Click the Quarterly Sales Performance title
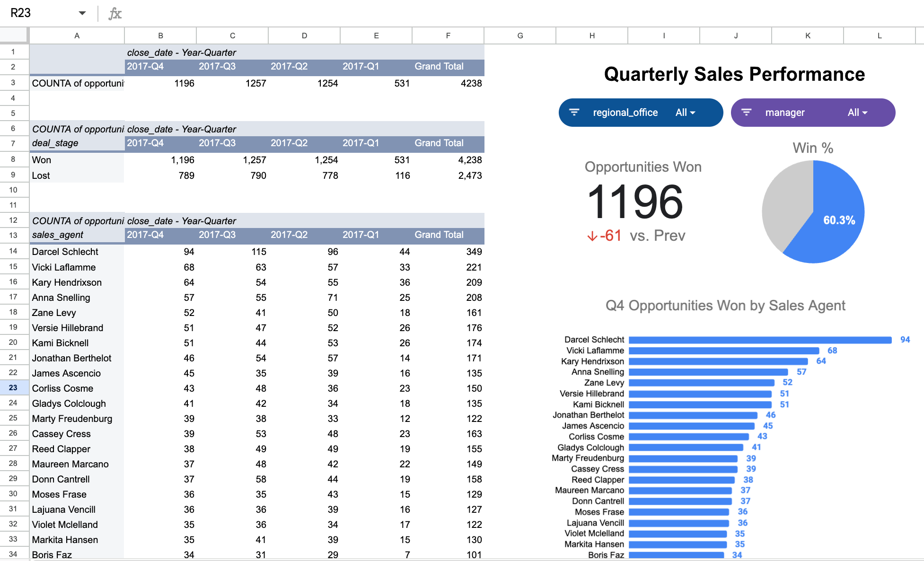This screenshot has height=561, width=924. (x=734, y=74)
